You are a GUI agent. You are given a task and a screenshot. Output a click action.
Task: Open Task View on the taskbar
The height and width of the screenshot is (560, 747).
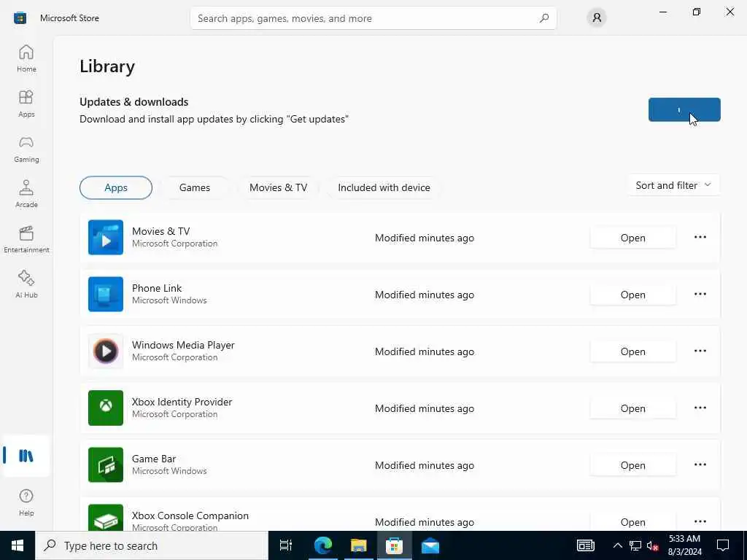pos(286,545)
